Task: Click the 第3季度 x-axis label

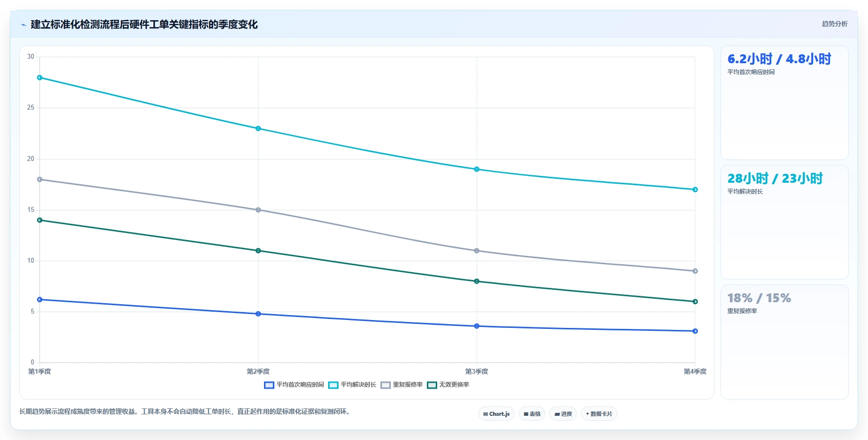Action: pyautogui.click(x=477, y=371)
